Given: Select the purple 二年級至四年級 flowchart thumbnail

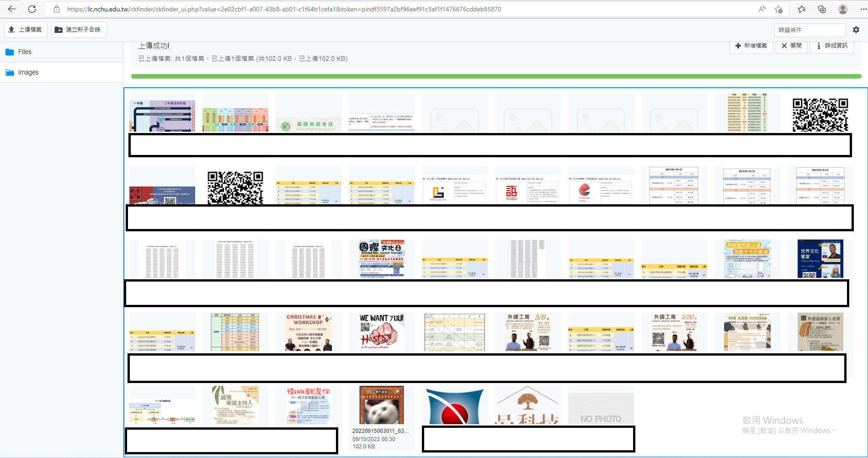Looking at the screenshot, I should [162, 113].
